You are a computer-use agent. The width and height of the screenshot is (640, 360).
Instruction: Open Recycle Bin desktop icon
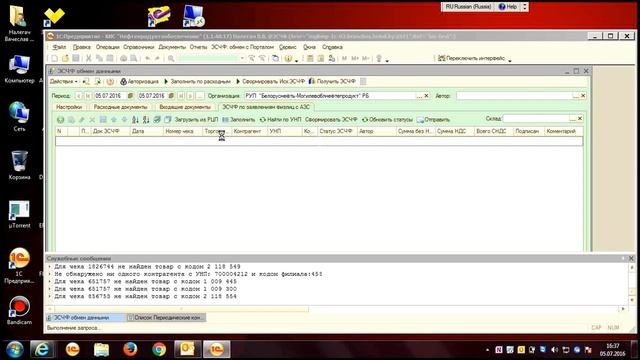click(19, 165)
